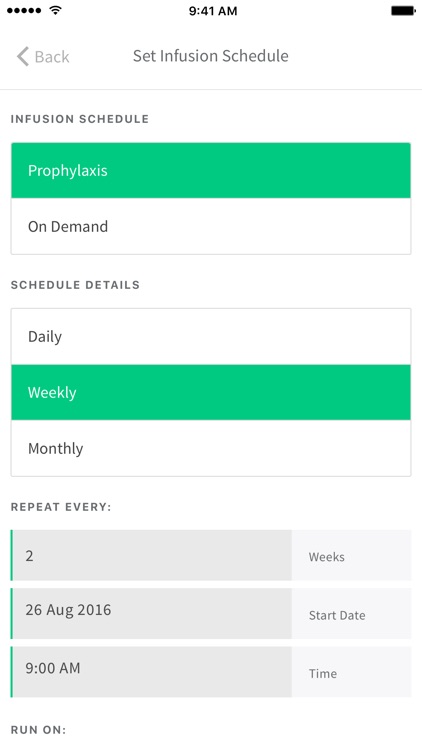Pick the Monthly schedule detail
This screenshot has width=422, height=750.
211,448
